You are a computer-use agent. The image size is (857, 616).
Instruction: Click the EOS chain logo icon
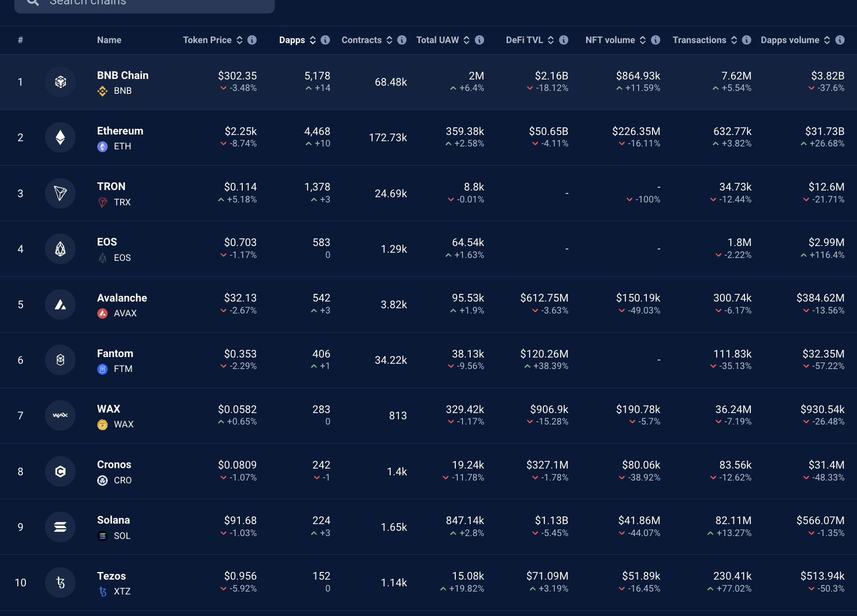coord(60,249)
